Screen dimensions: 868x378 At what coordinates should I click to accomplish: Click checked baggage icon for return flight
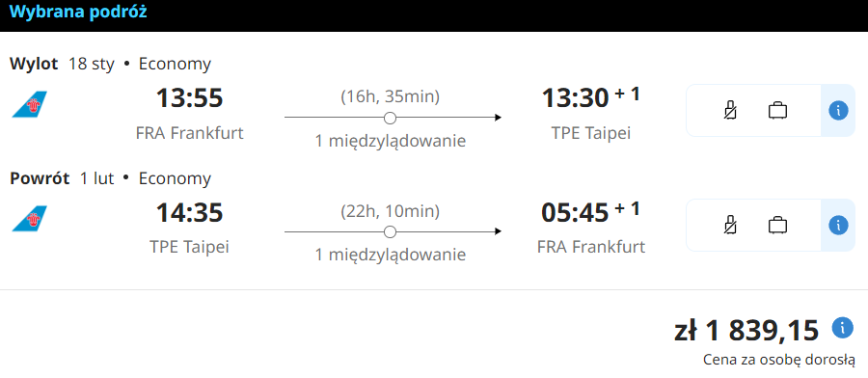[x=777, y=225]
